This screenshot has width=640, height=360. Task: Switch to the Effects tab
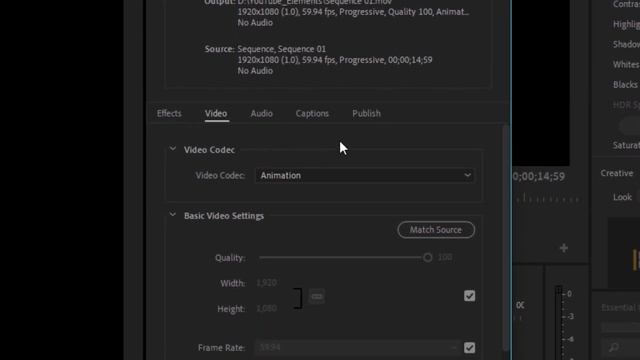(169, 113)
